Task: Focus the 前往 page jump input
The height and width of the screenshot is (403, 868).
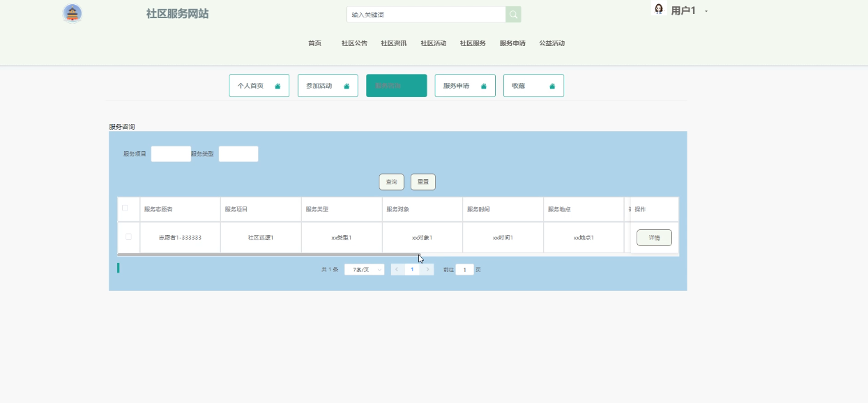Action: click(465, 269)
